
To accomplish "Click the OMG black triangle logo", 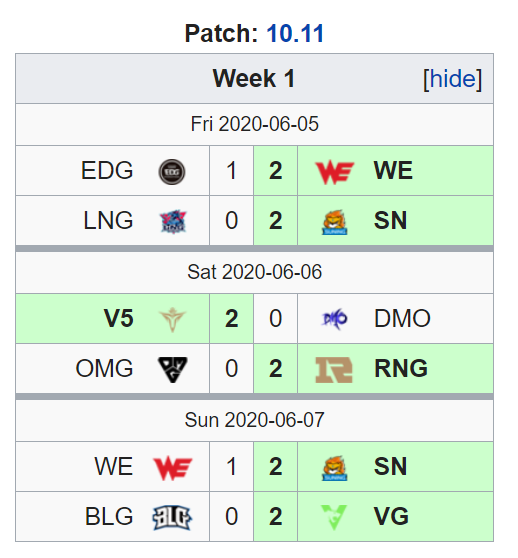I will point(172,369).
